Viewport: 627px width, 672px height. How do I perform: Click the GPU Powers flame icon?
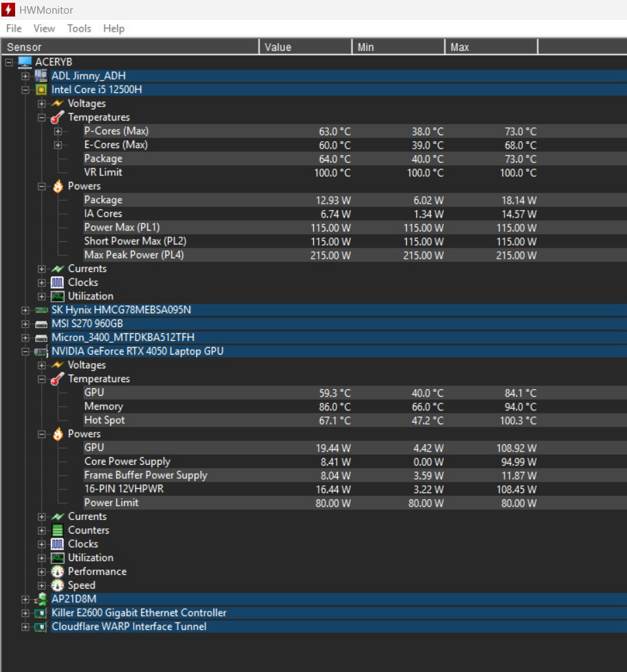pyautogui.click(x=58, y=434)
